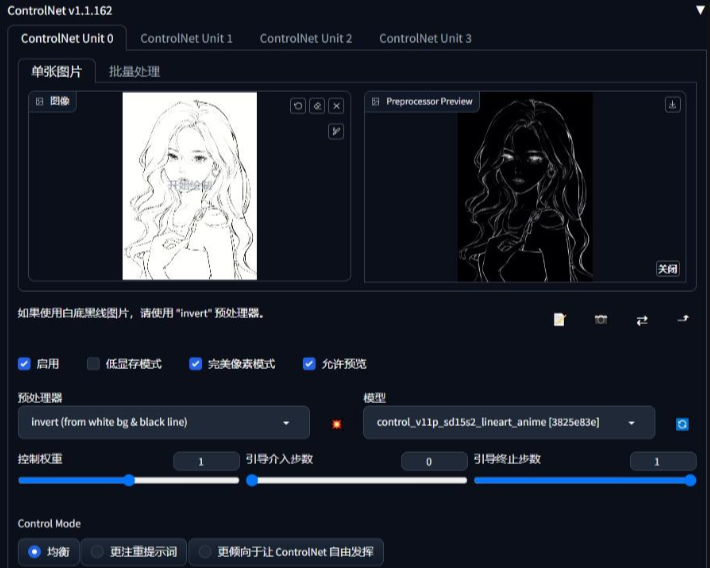Switch to ControlNet Unit 1 tab
The width and height of the screenshot is (710, 568).
click(x=186, y=39)
